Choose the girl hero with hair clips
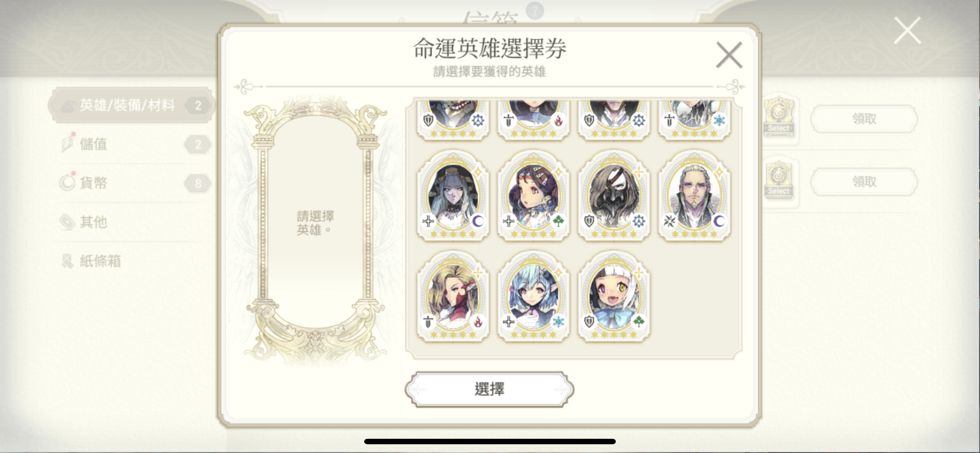Screen dimensions: 980x453 pyautogui.click(x=533, y=195)
